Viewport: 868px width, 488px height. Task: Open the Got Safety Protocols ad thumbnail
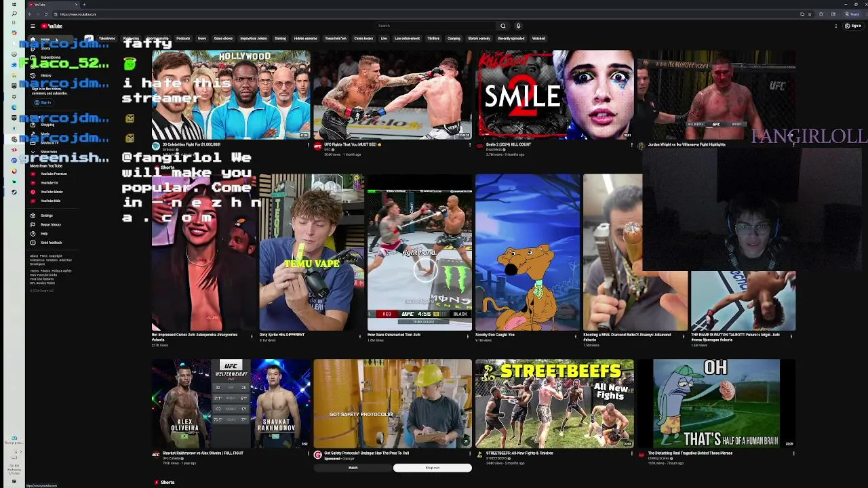click(x=393, y=403)
